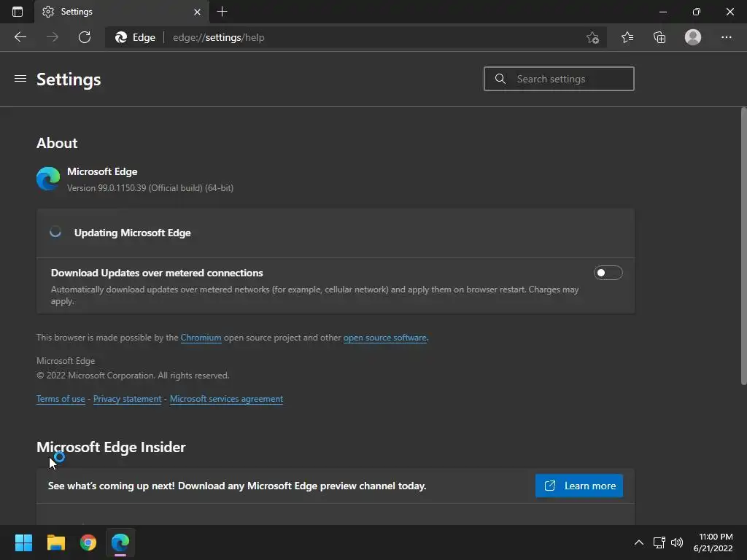Open the volume tray icon
747x560 pixels.
677,542
